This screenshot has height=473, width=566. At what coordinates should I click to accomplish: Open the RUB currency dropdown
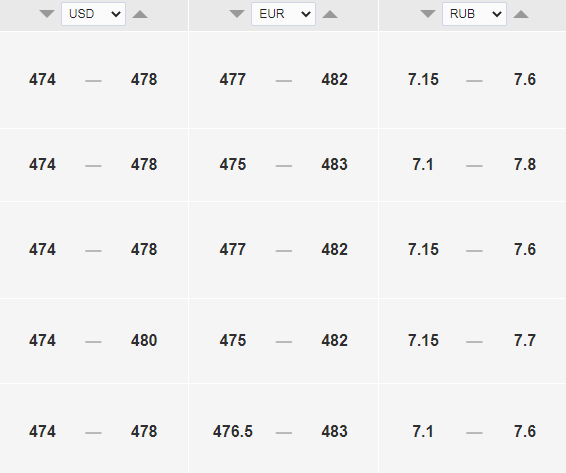point(474,14)
